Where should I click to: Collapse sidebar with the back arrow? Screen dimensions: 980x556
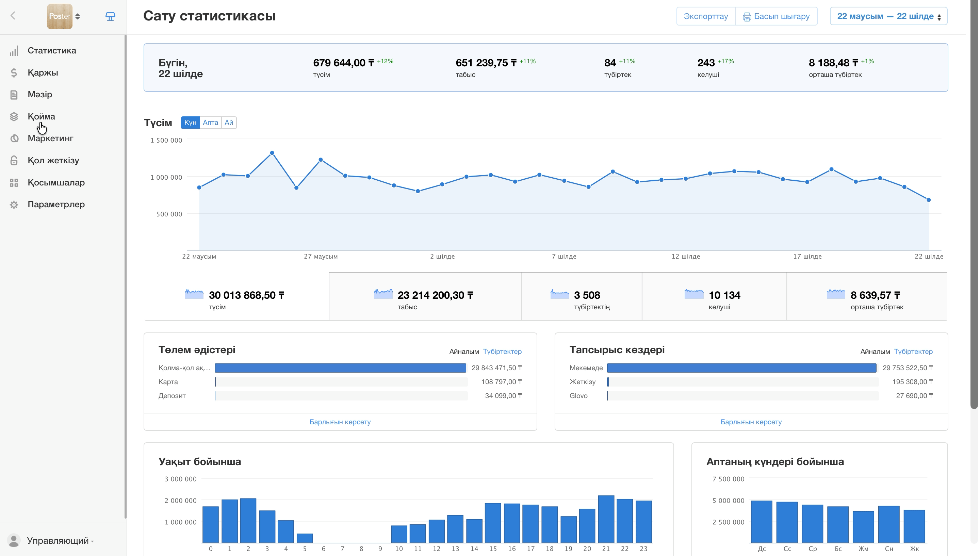(x=13, y=16)
